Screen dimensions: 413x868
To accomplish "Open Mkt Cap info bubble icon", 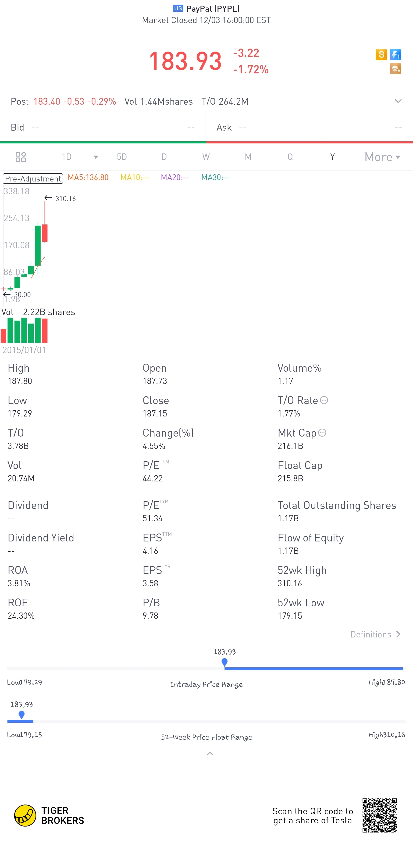I will pyautogui.click(x=322, y=433).
